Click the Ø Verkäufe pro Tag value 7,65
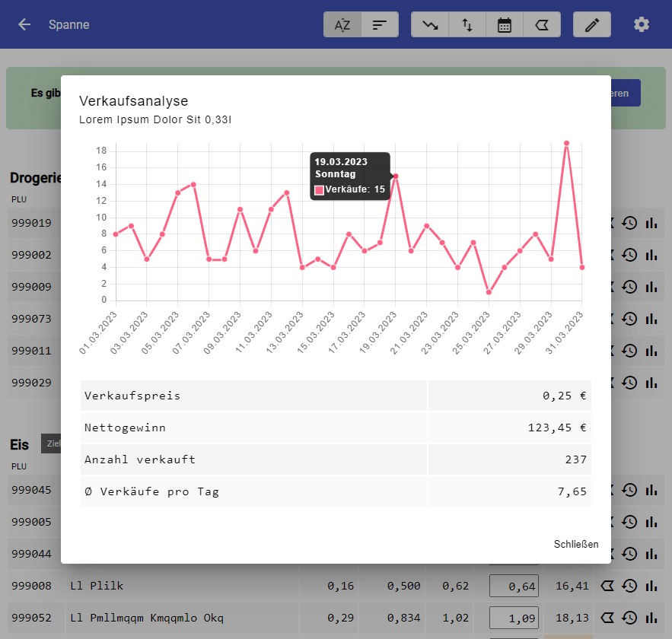 pyautogui.click(x=572, y=491)
